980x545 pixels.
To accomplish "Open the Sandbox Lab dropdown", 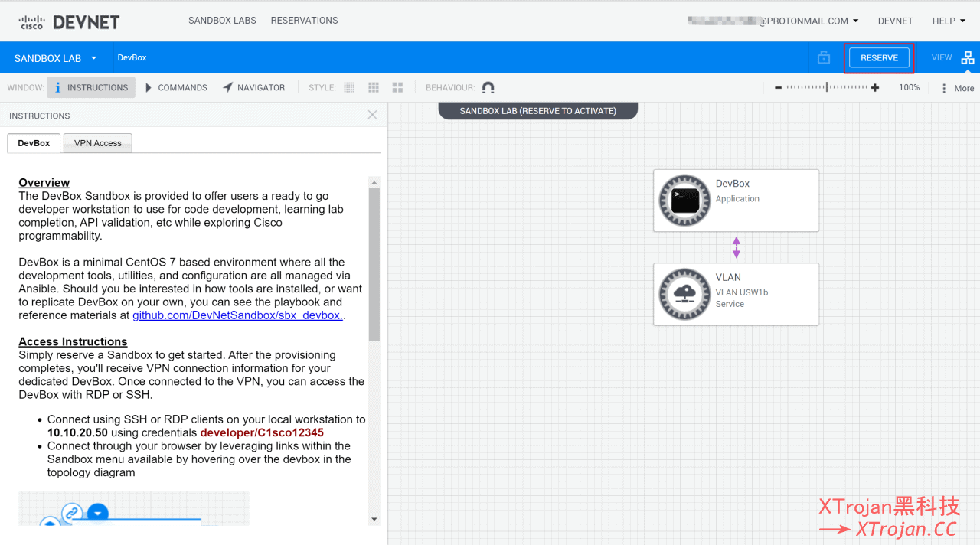I will coord(56,58).
